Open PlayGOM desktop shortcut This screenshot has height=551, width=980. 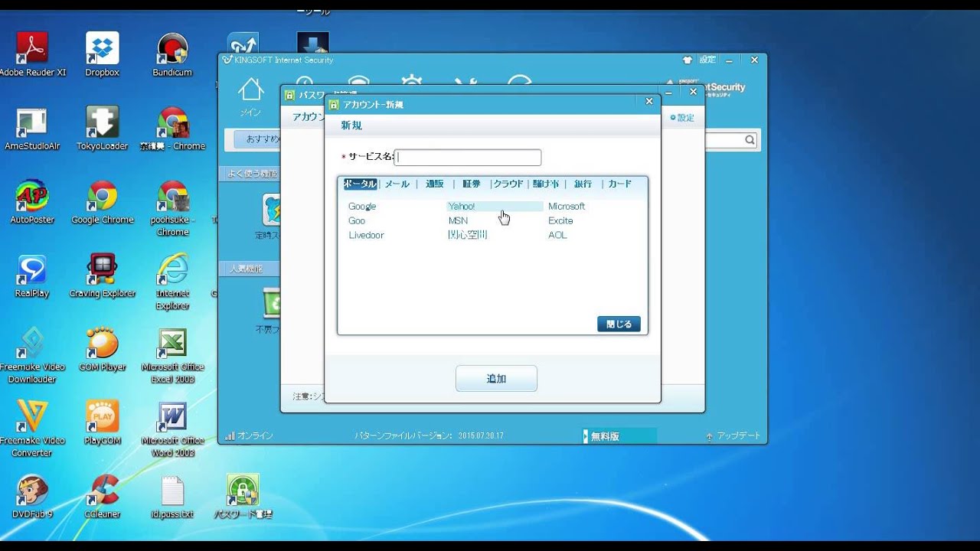click(x=102, y=421)
